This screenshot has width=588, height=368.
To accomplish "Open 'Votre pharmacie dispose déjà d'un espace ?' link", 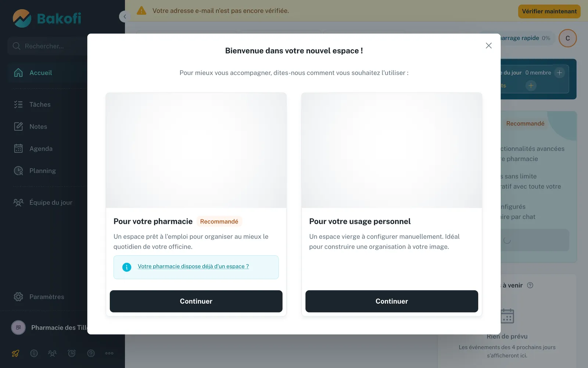I will [193, 266].
